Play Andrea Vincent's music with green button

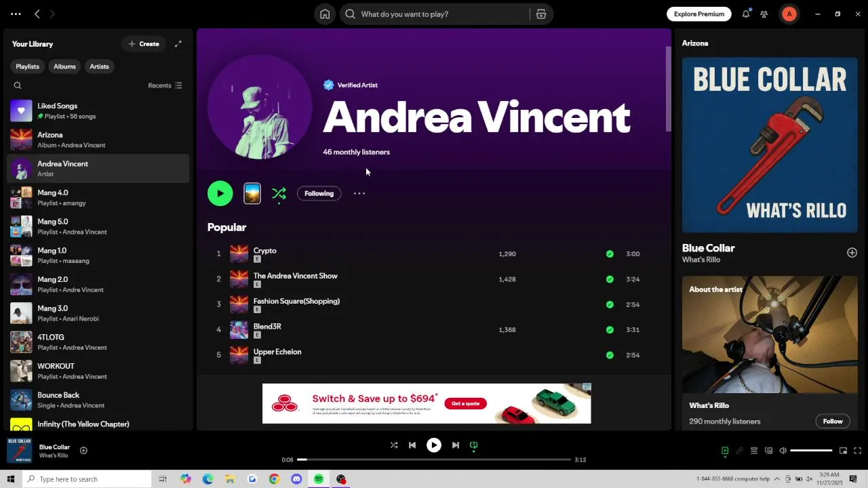click(220, 193)
